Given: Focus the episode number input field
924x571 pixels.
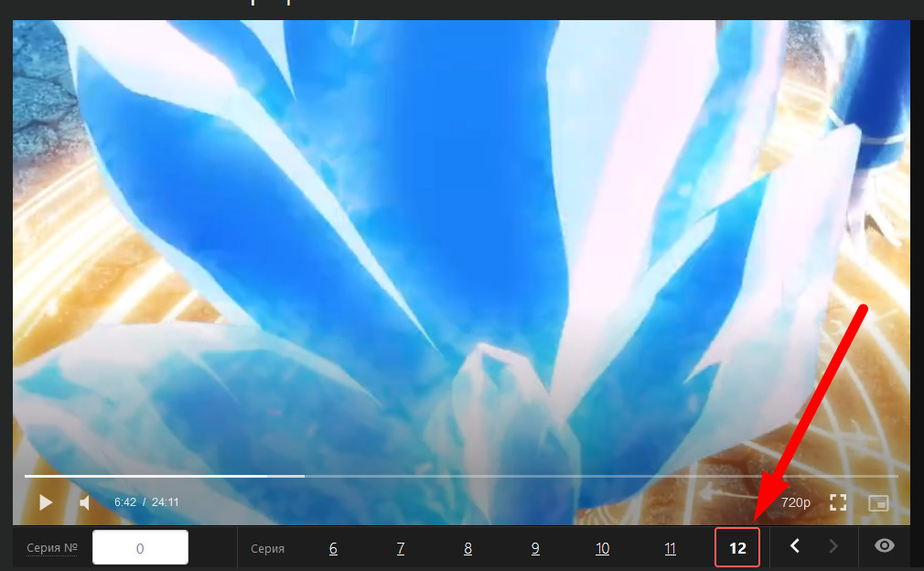Looking at the screenshot, I should 140,548.
